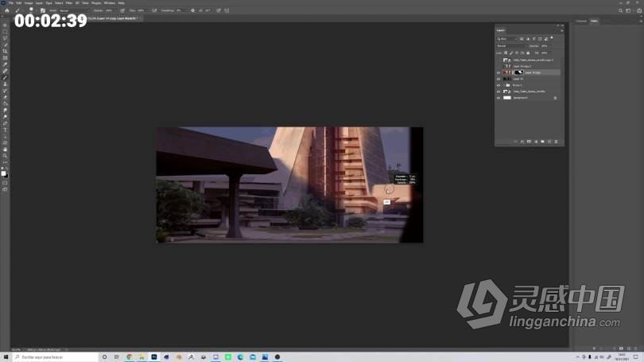The width and height of the screenshot is (644, 362).
Task: Select the Hand tool
Action: point(5,150)
